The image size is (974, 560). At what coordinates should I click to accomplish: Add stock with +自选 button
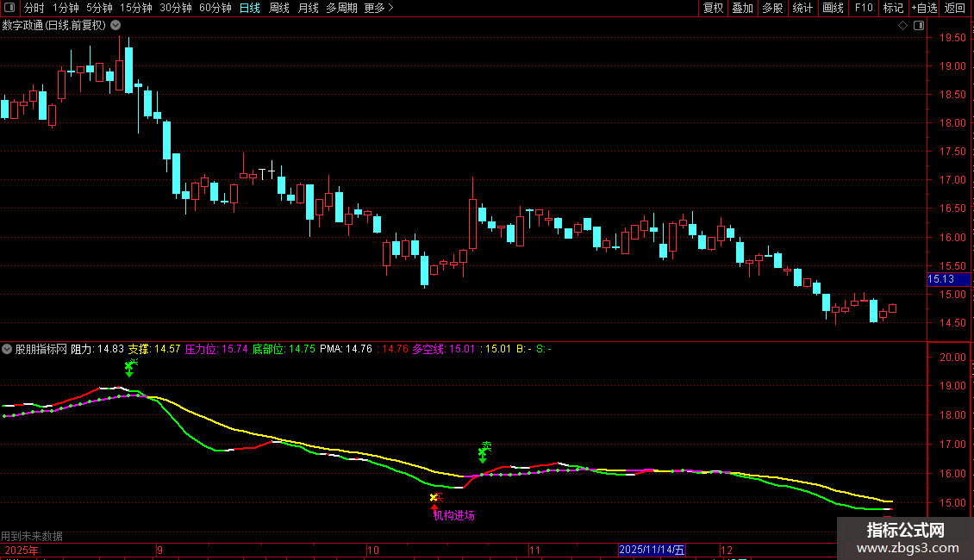click(924, 8)
